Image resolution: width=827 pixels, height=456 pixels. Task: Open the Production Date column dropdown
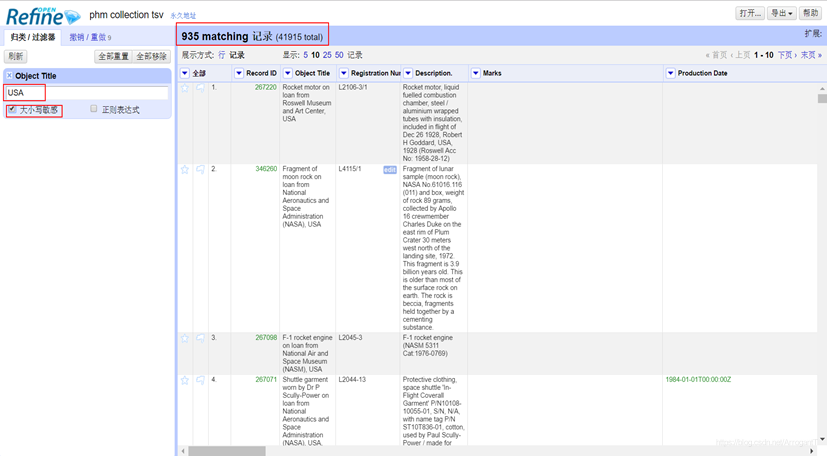click(670, 73)
